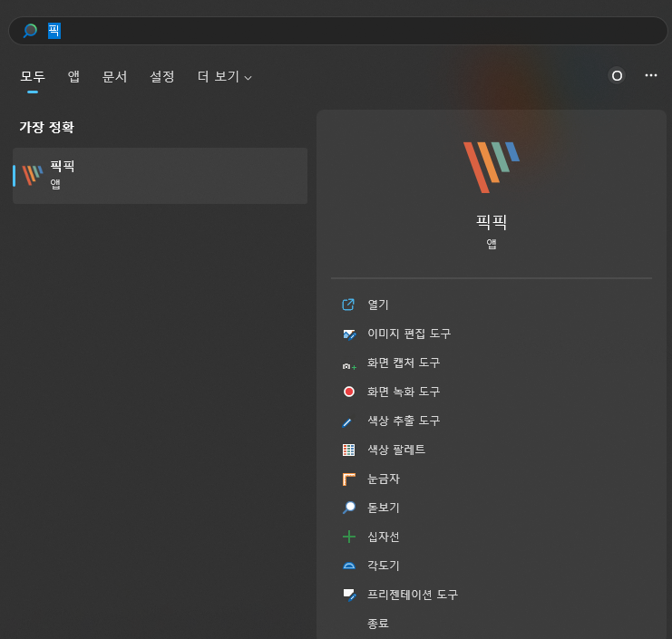Click the 돋보기 magnifier icon
Screen dimensions: 672x639
pyautogui.click(x=349, y=508)
